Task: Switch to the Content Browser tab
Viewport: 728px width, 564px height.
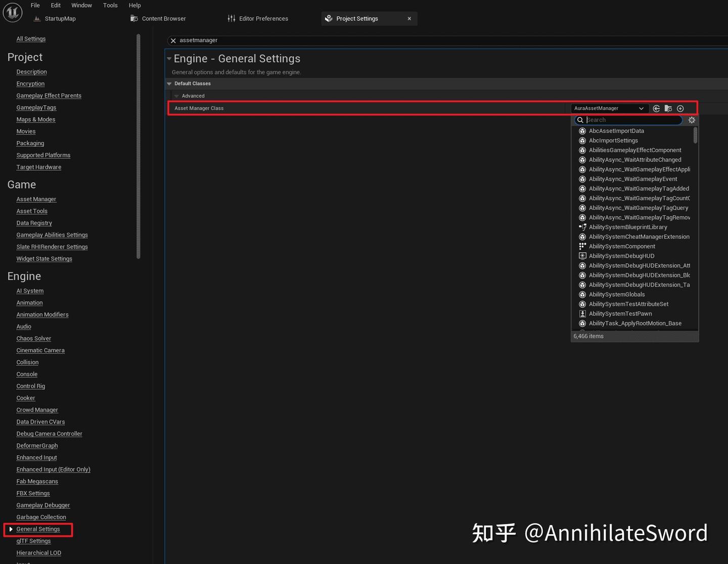Action: 163,19
